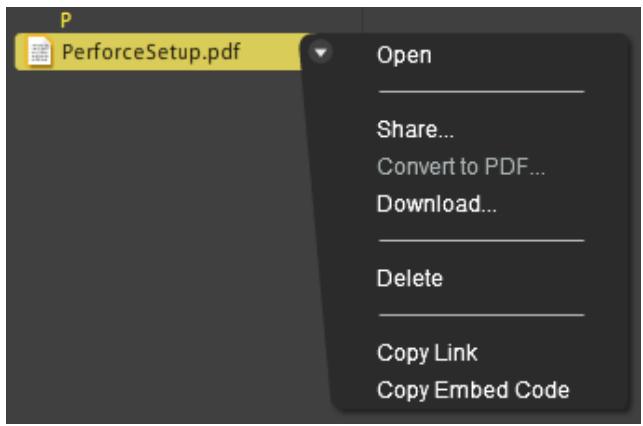Select Delete in the context menu

pyautogui.click(x=410, y=278)
